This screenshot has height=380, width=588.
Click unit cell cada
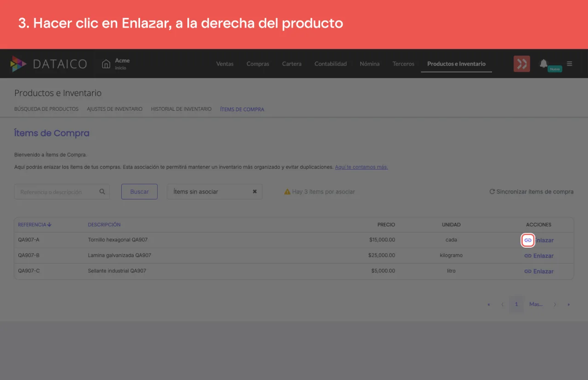(451, 240)
